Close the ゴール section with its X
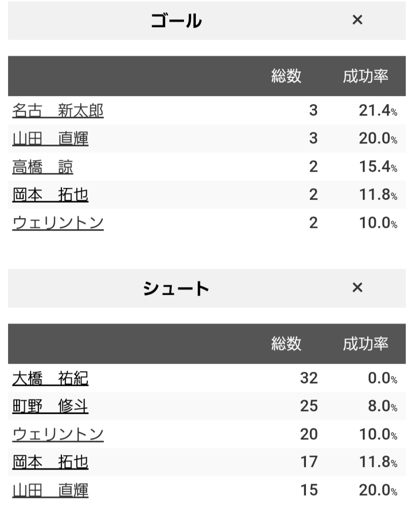The width and height of the screenshot is (413, 532). [357, 20]
